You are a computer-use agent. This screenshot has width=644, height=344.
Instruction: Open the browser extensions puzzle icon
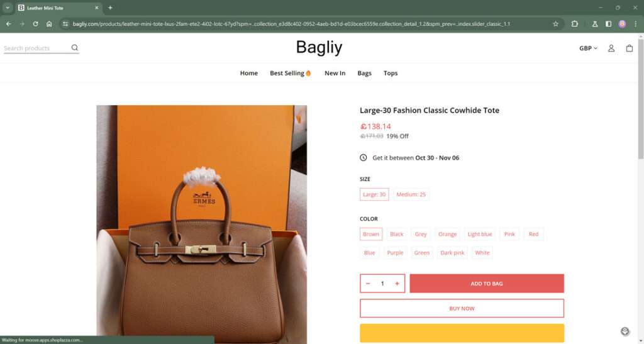coord(575,24)
